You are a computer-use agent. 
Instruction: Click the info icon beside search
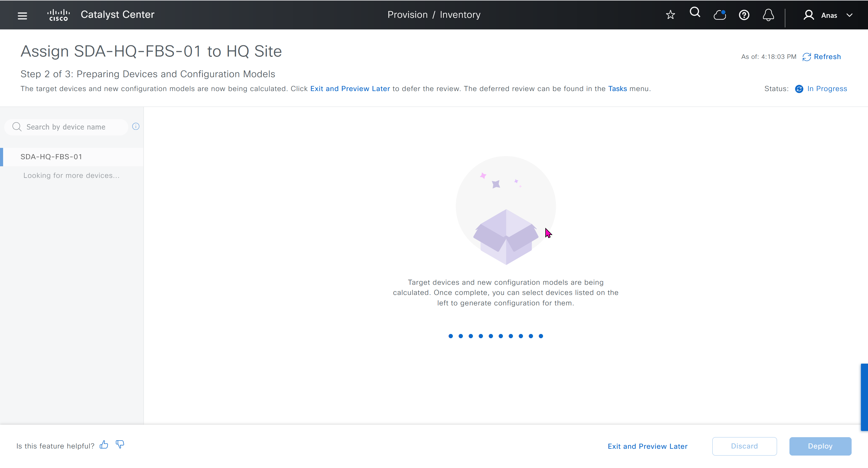tap(136, 126)
